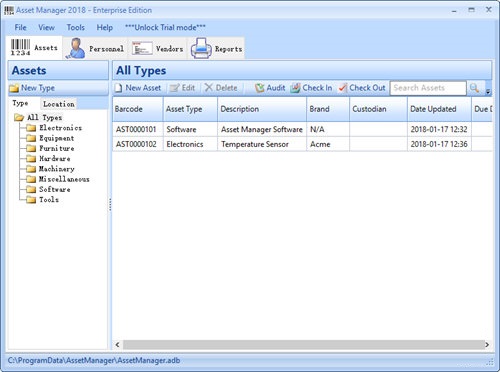Sort by the Custodian column header

(378, 109)
